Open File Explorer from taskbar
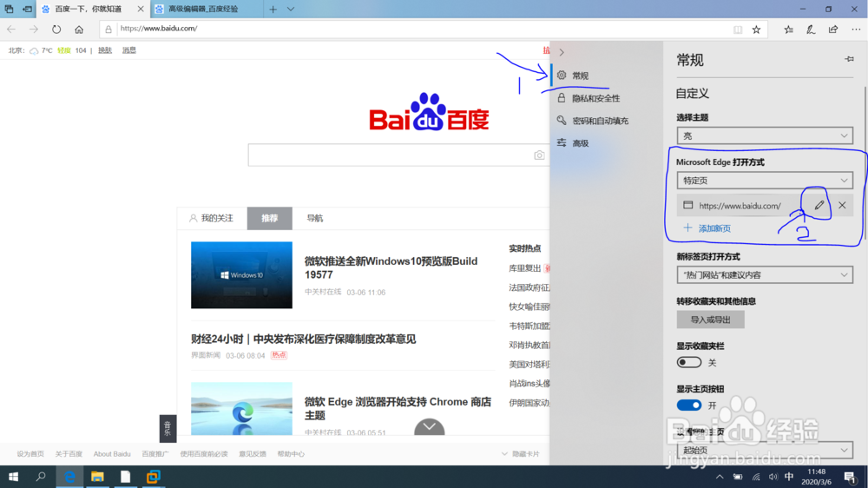The height and width of the screenshot is (488, 868). [97, 477]
